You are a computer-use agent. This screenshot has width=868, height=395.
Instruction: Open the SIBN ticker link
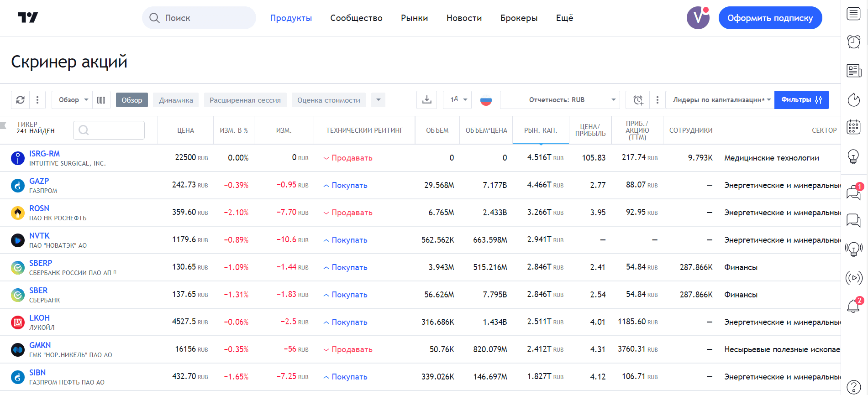tap(37, 373)
